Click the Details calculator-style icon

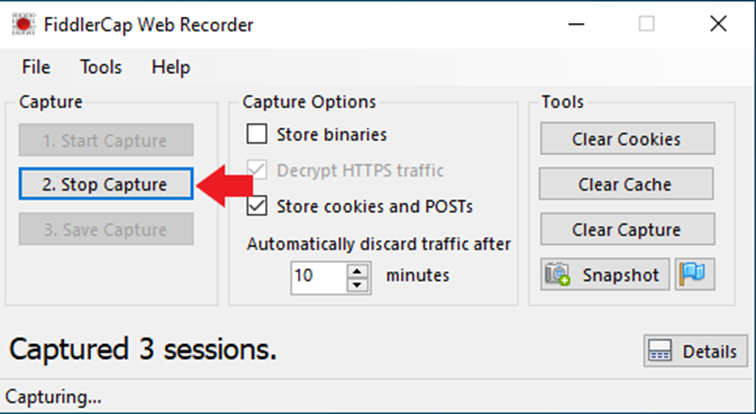tap(660, 350)
